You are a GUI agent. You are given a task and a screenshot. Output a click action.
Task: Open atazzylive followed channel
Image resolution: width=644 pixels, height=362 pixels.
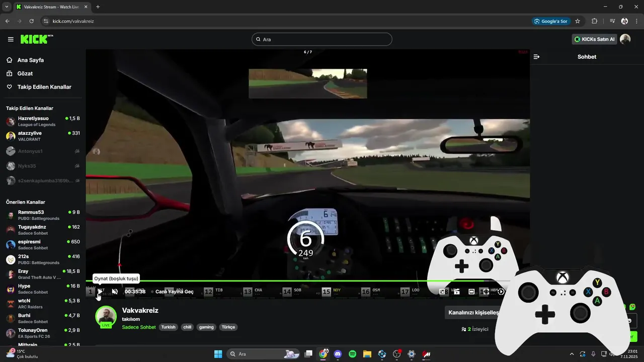pyautogui.click(x=43, y=136)
